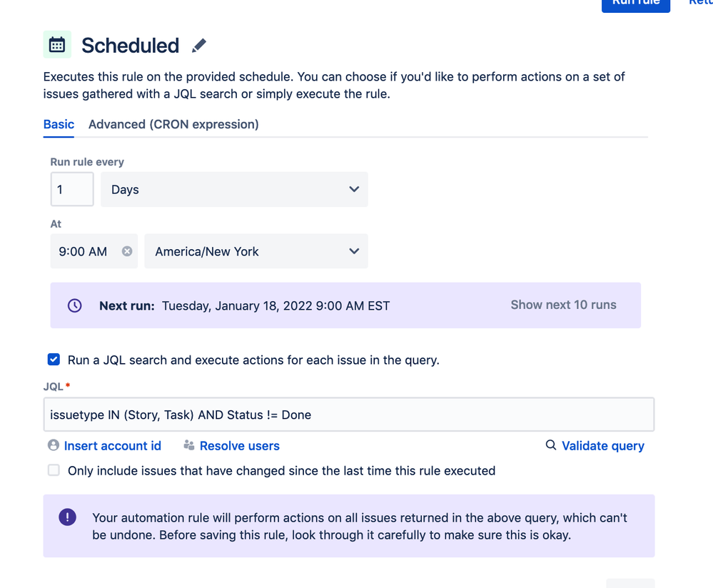Enable Only include changed issues checkbox
The width and height of the screenshot is (713, 588).
coord(54,470)
